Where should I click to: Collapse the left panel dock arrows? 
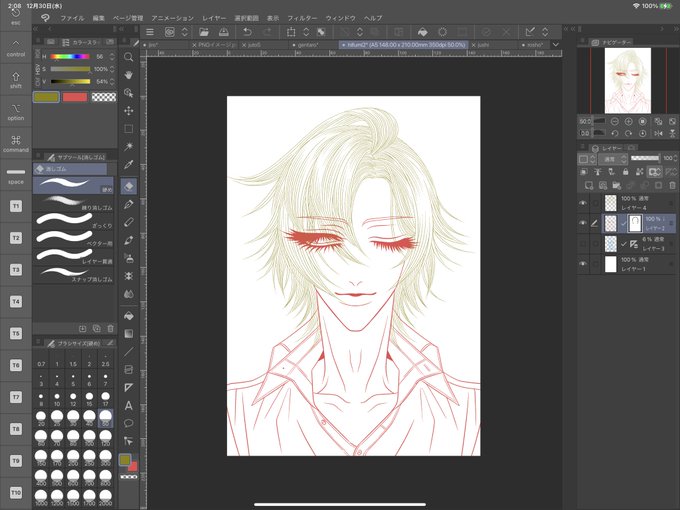[36, 29]
